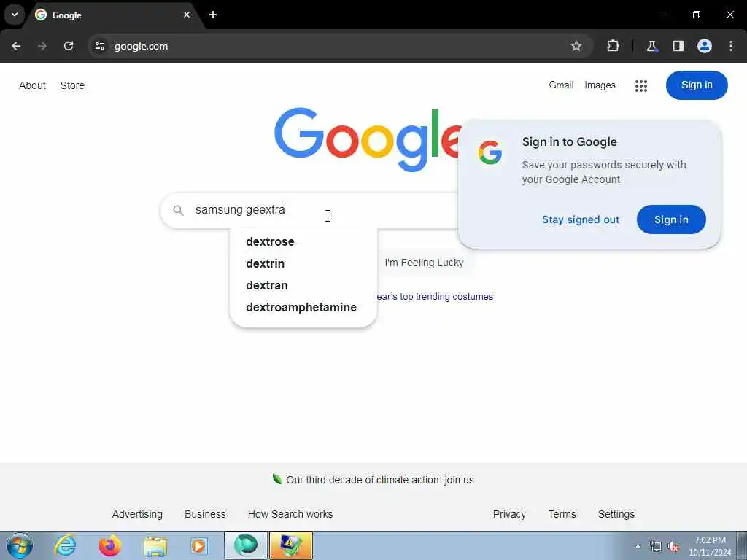This screenshot has height=560, width=747.
Task: Launch Firefox from the taskbar
Action: pyautogui.click(x=110, y=545)
